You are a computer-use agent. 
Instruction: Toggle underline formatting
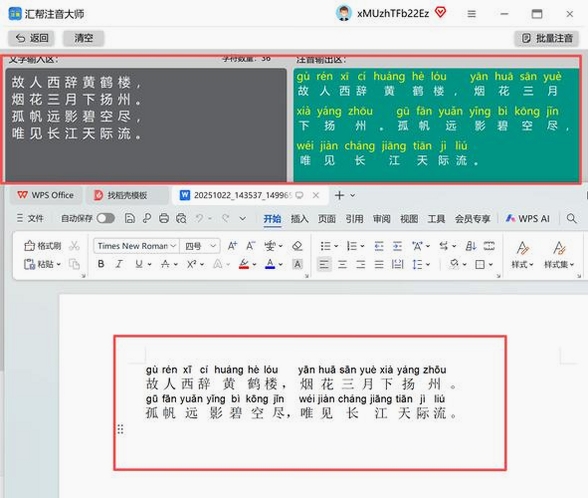139,264
